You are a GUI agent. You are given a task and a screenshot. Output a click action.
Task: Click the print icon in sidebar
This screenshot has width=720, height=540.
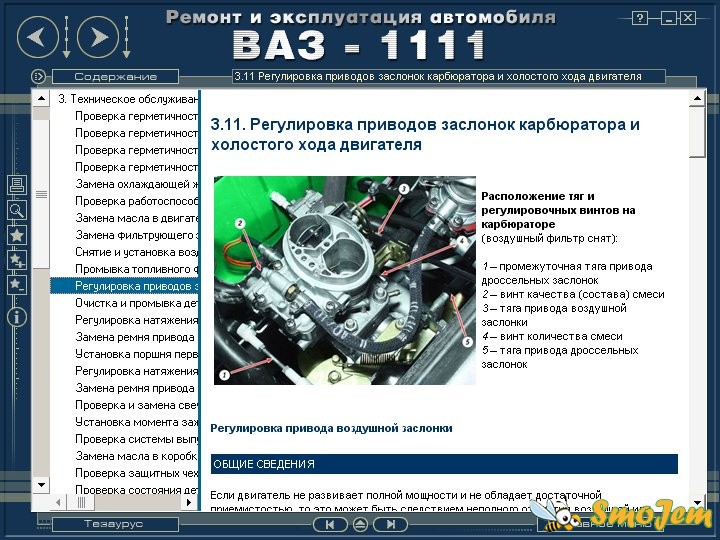[x=17, y=185]
